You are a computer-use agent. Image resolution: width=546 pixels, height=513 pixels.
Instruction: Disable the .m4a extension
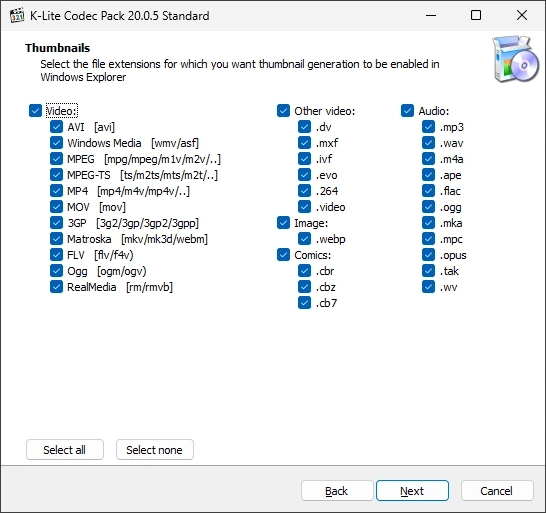(428, 159)
